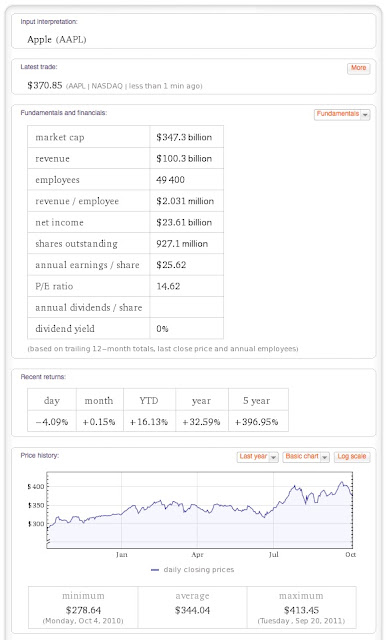This screenshot has width=389, height=640.
Task: Select the +16.13% YTD return
Action: tap(149, 422)
